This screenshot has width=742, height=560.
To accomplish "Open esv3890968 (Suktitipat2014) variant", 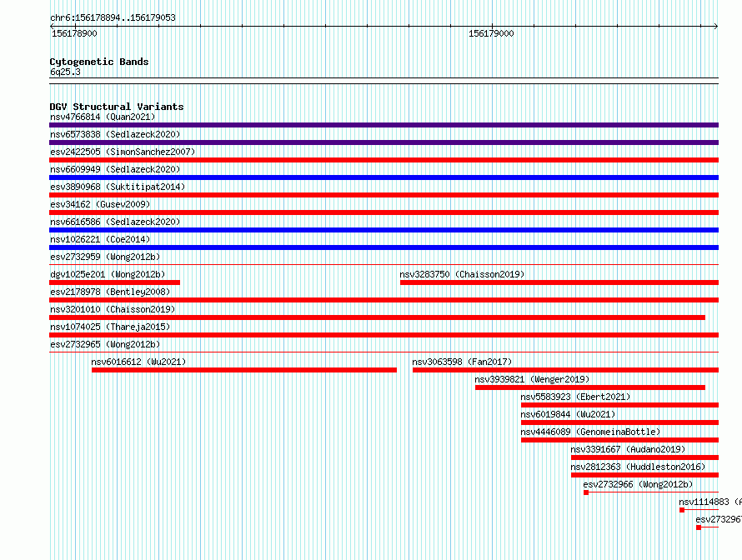I will tap(118, 187).
